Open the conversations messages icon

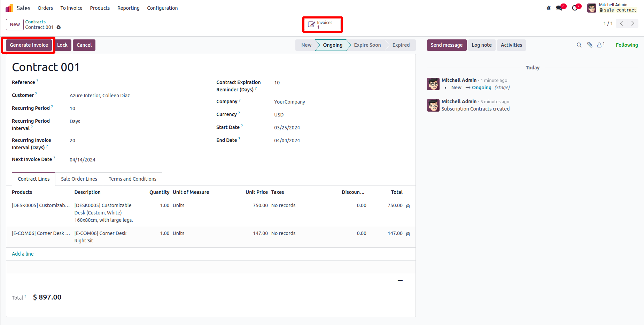(x=559, y=8)
